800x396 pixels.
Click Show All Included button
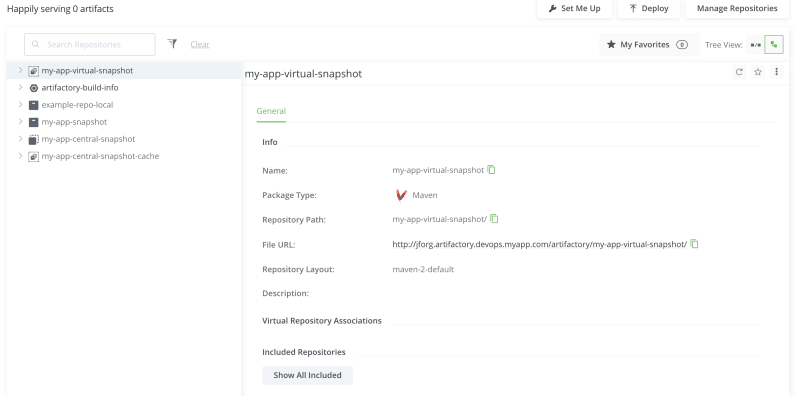(307, 375)
